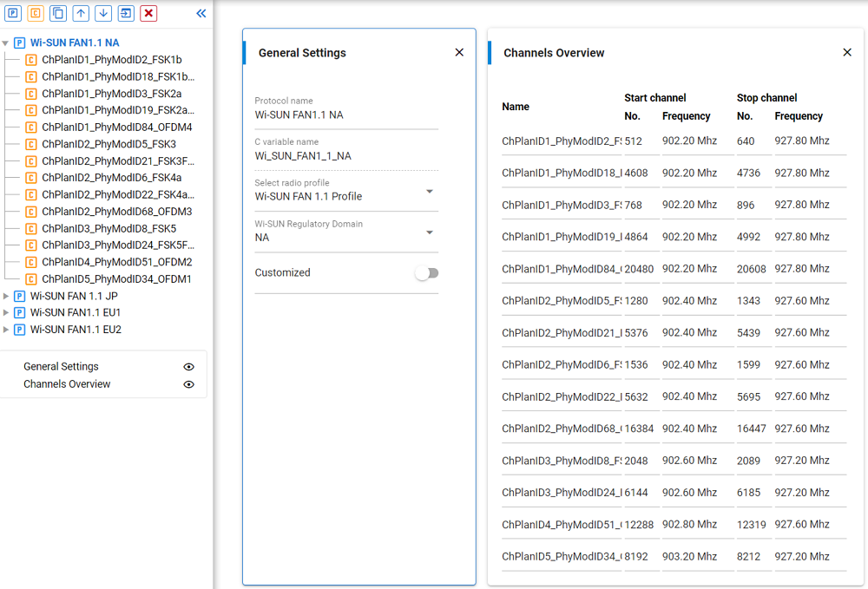Viewport: 868px width, 589px height.
Task: Click the Start channel column header
Action: coord(654,98)
